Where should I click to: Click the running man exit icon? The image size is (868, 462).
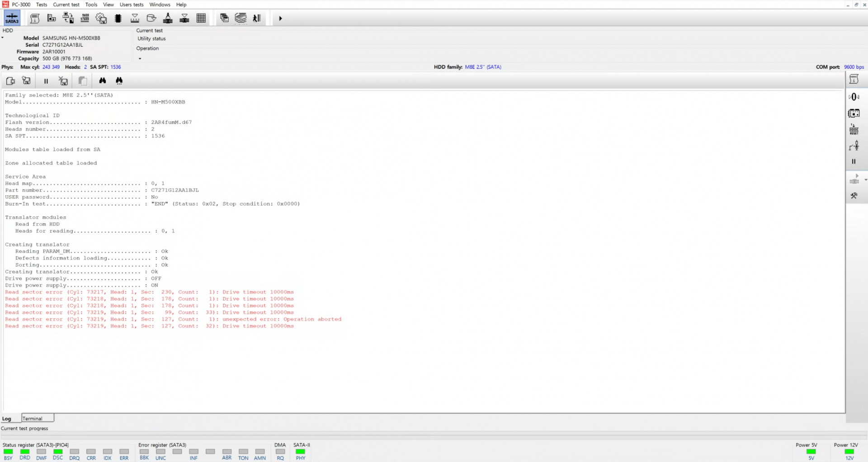pyautogui.click(x=257, y=18)
